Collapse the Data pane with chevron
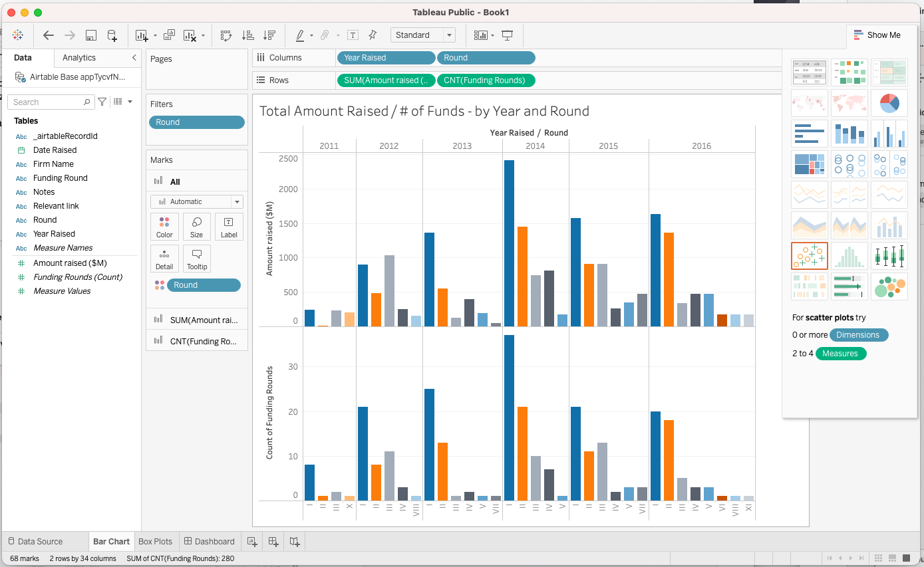 (x=134, y=58)
